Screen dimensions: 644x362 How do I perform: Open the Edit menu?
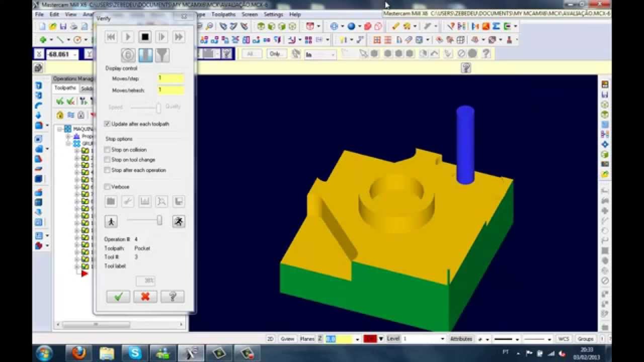point(54,15)
